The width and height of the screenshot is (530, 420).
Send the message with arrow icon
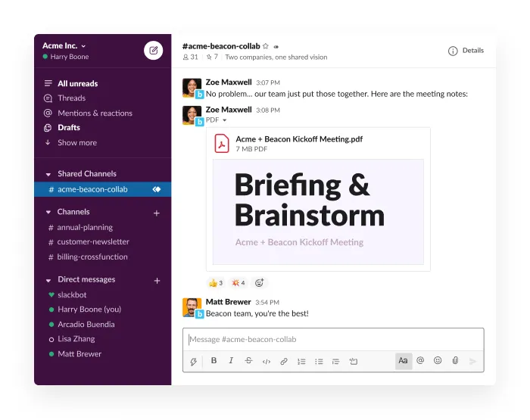[473, 362]
